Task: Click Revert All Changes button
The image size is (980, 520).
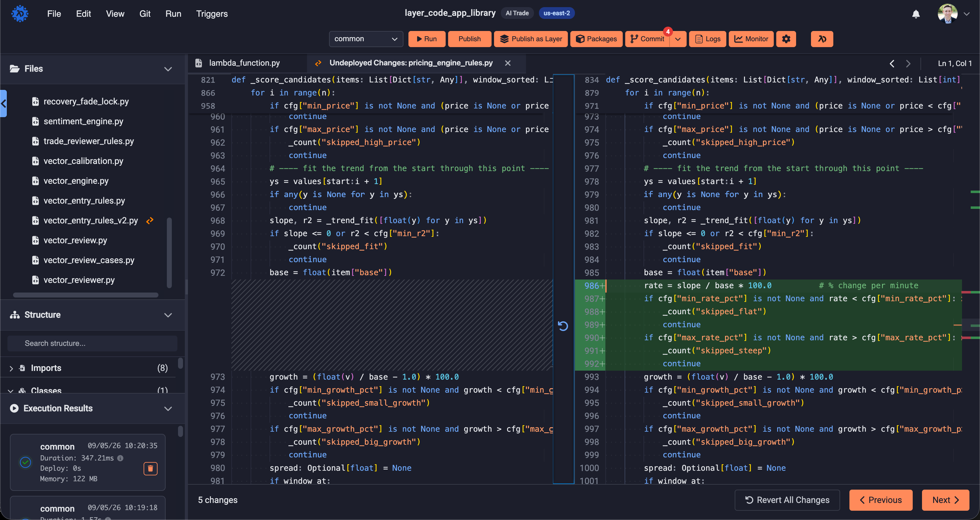Action: 787,500
